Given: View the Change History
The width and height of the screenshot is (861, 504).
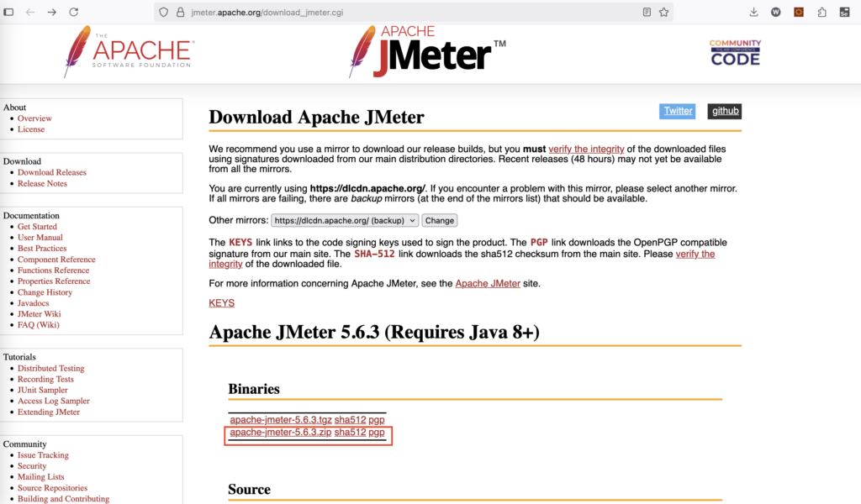Looking at the screenshot, I should [45, 292].
